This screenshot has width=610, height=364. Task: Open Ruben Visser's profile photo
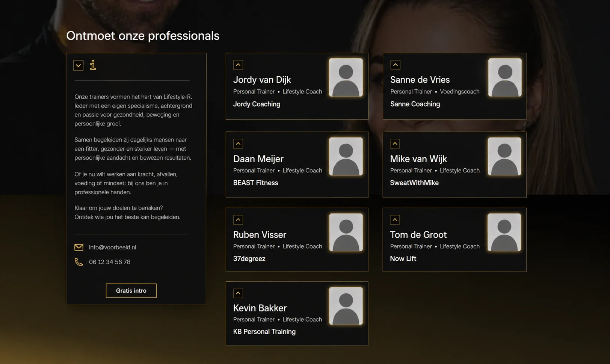point(346,232)
